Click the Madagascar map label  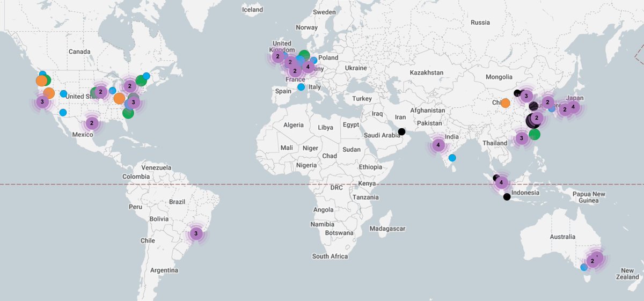point(388,229)
